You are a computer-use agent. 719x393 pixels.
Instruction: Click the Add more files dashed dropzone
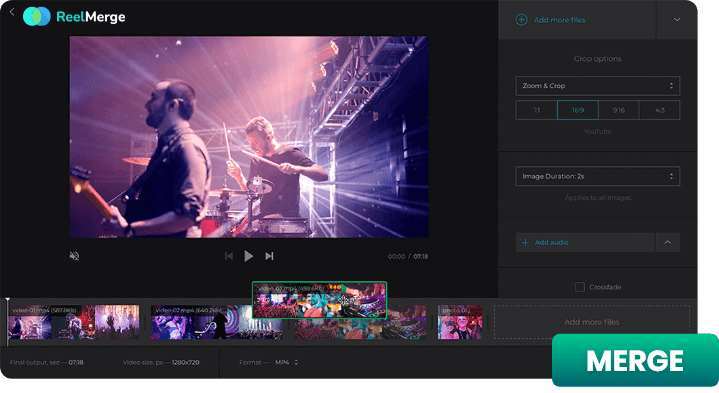point(592,322)
